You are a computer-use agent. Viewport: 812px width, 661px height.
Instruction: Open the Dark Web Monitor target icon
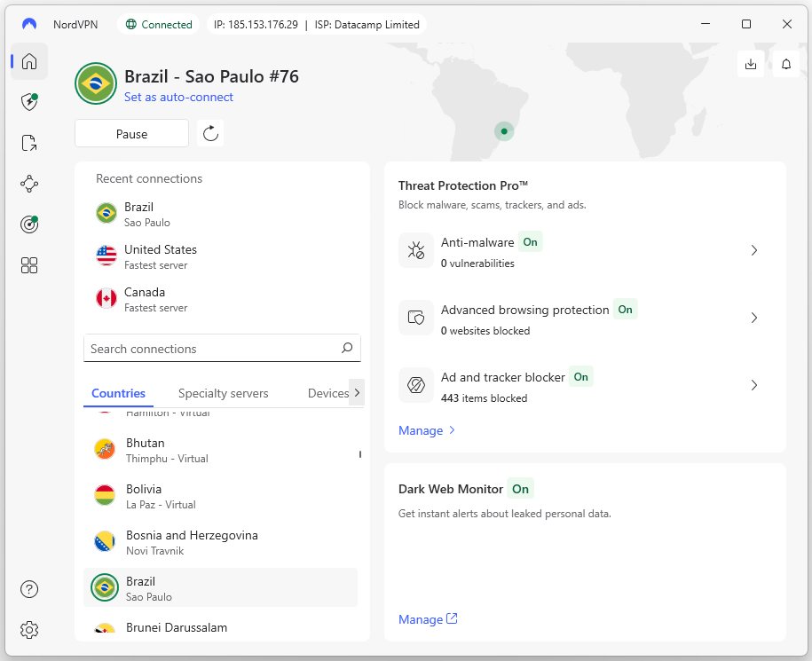[x=29, y=224]
